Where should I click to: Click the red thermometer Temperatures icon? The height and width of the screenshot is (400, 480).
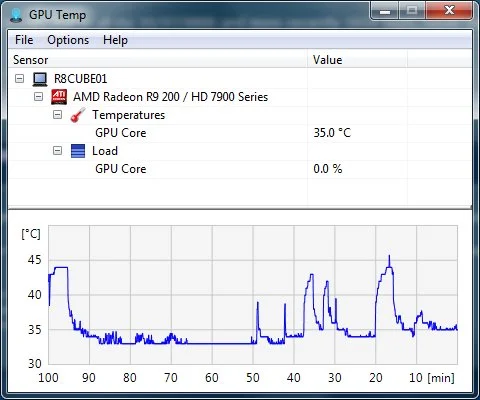point(78,115)
